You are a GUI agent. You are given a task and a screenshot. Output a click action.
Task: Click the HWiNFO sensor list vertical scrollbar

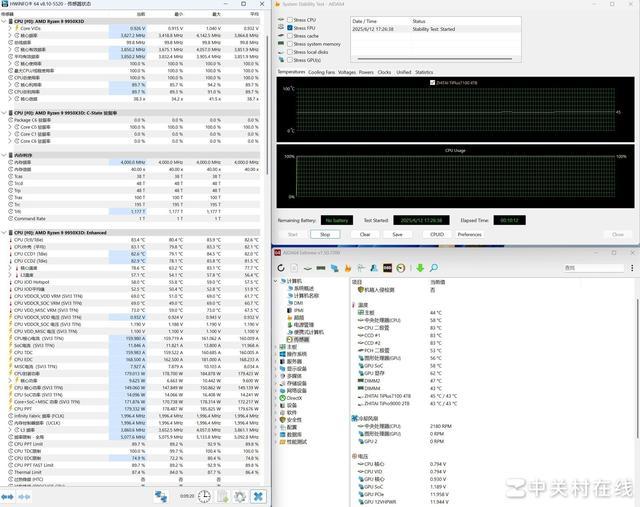(x=267, y=104)
